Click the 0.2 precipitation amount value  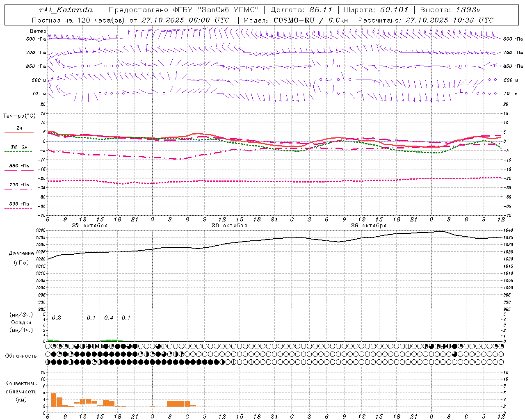click(x=56, y=318)
